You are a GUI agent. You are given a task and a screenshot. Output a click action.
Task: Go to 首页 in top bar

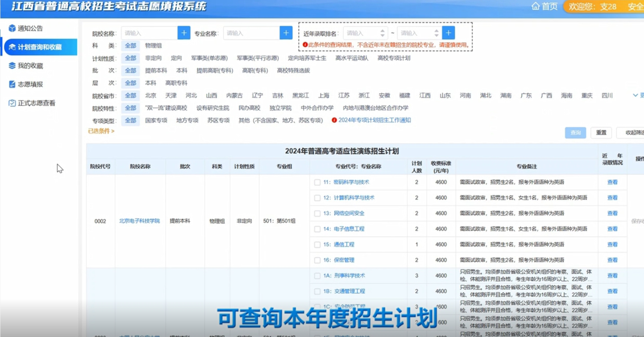click(x=545, y=6)
